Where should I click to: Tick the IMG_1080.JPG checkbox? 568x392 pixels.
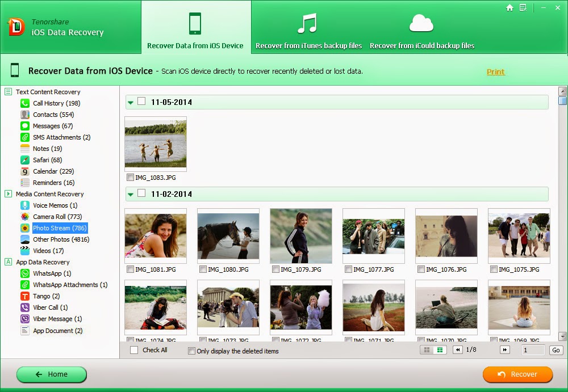click(203, 269)
